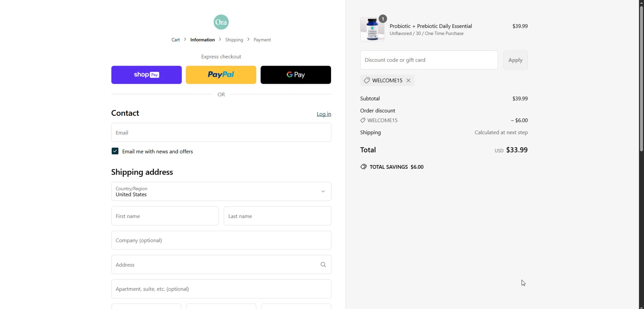
Task: Click the '– $6.00' discount amount
Action: pos(519,121)
